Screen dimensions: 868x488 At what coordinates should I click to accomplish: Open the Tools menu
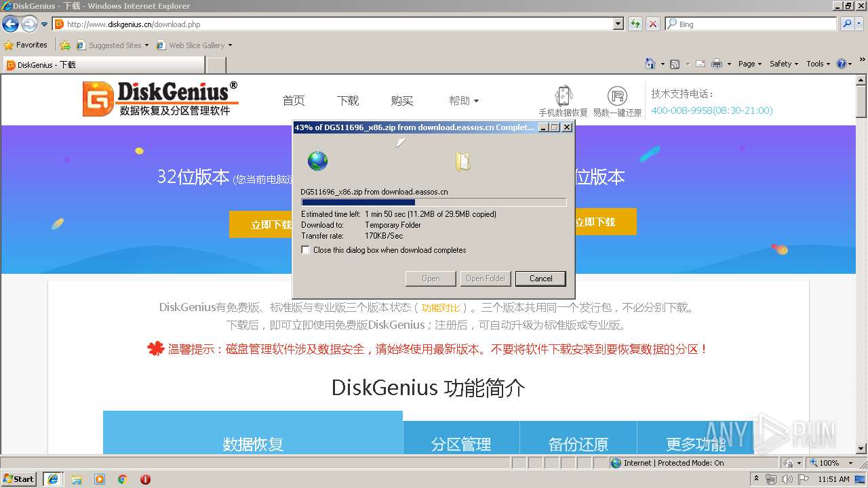pyautogui.click(x=818, y=64)
